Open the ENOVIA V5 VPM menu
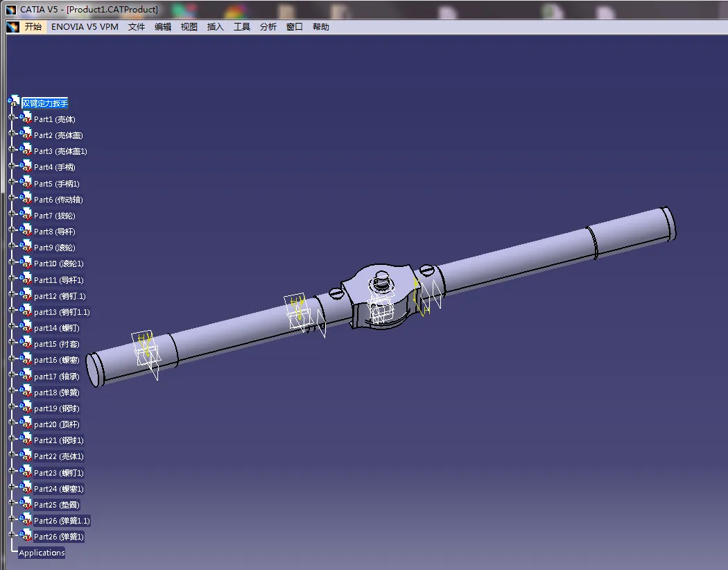This screenshot has height=570, width=728. 85,27
